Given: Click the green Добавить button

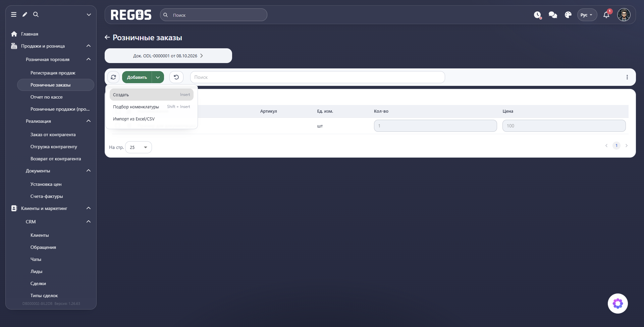Looking at the screenshot, I should pyautogui.click(x=137, y=77).
